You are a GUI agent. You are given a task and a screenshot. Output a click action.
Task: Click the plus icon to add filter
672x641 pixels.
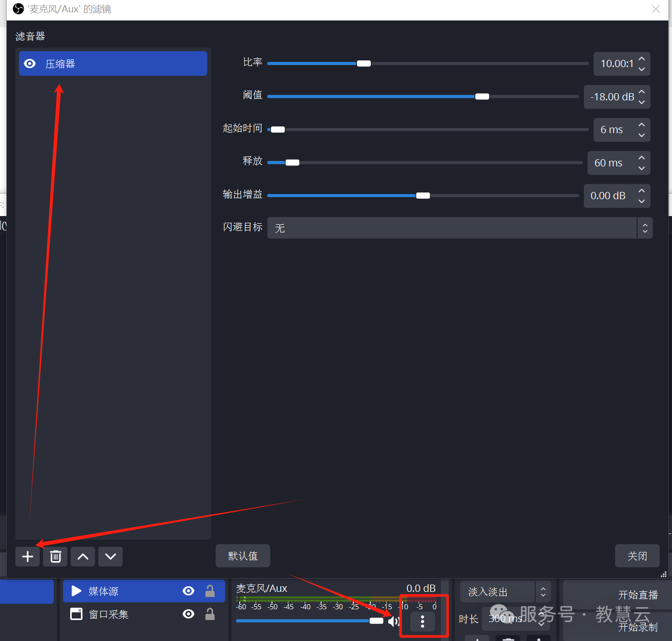(x=28, y=557)
